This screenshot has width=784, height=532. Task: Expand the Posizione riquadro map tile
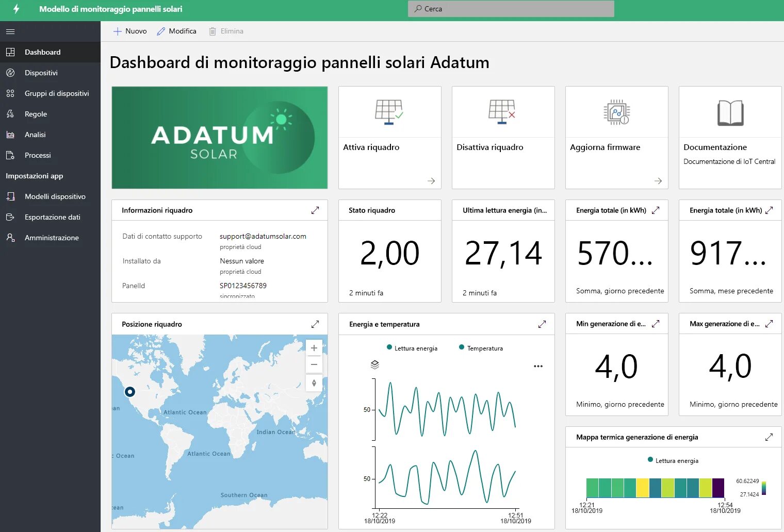click(x=315, y=324)
